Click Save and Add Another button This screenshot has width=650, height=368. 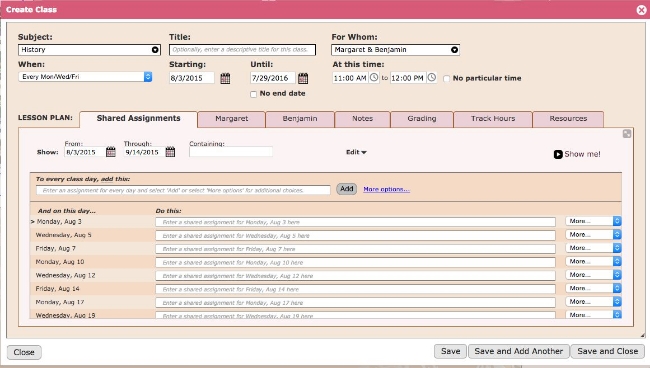pyautogui.click(x=519, y=351)
